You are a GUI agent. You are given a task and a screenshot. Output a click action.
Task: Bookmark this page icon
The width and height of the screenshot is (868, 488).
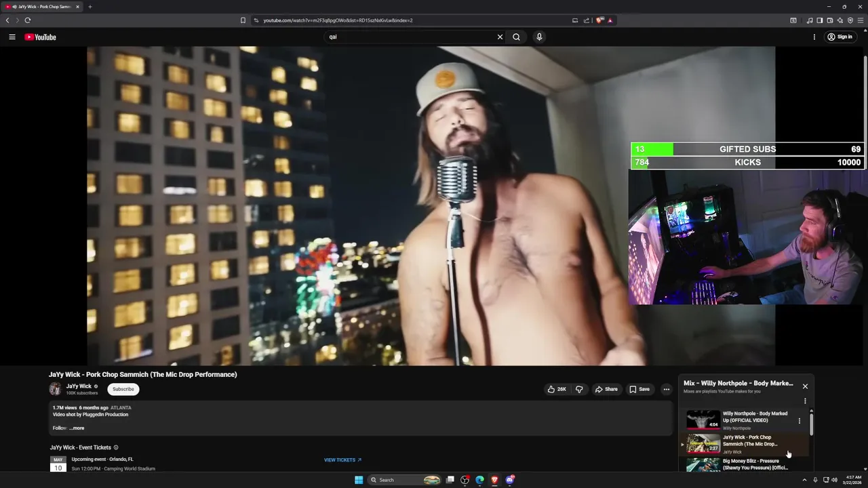[243, 20]
